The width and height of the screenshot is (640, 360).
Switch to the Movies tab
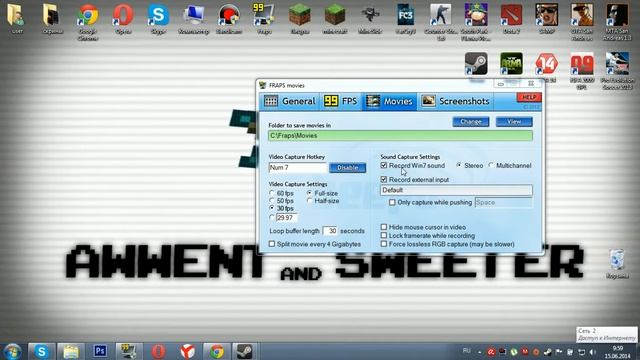click(389, 101)
